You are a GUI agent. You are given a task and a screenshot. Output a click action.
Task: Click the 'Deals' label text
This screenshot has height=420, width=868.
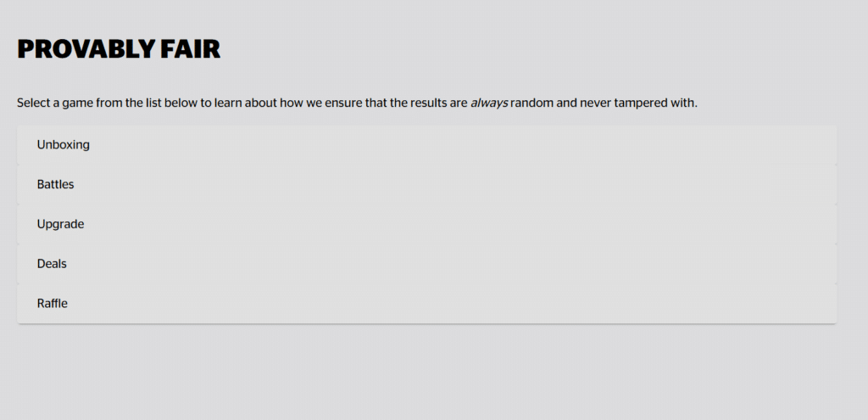coord(52,264)
